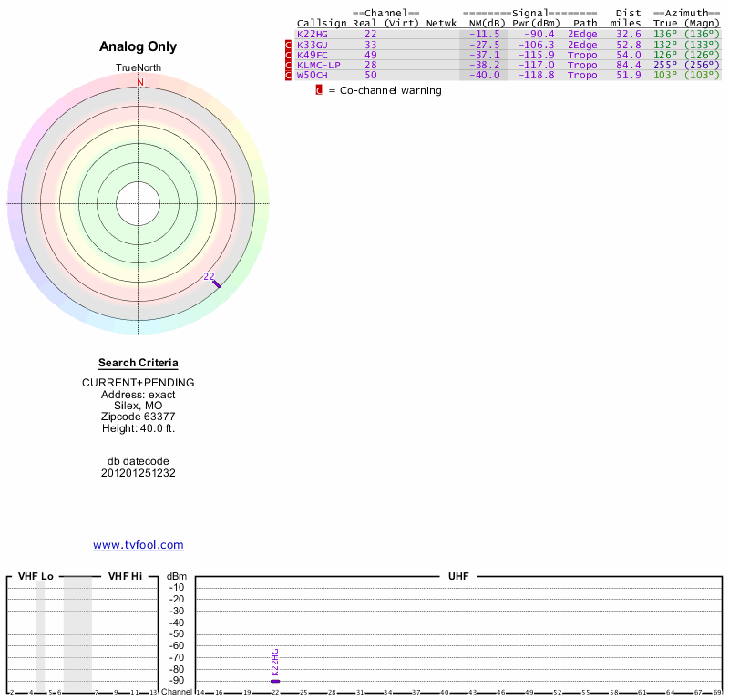Screen dimensions: 729x700
Task: Click the db datecode 201201251232 value
Action: (139, 473)
